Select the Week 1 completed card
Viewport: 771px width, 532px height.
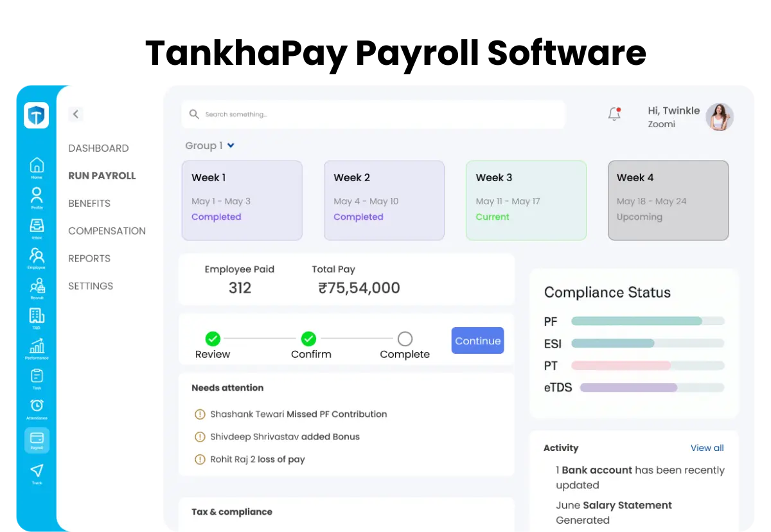(242, 200)
